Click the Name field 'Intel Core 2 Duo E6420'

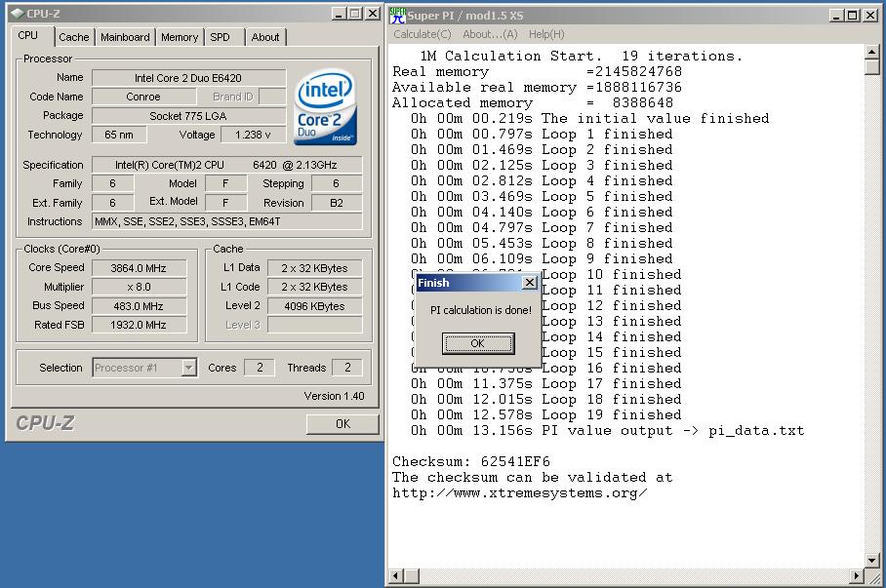click(x=188, y=78)
